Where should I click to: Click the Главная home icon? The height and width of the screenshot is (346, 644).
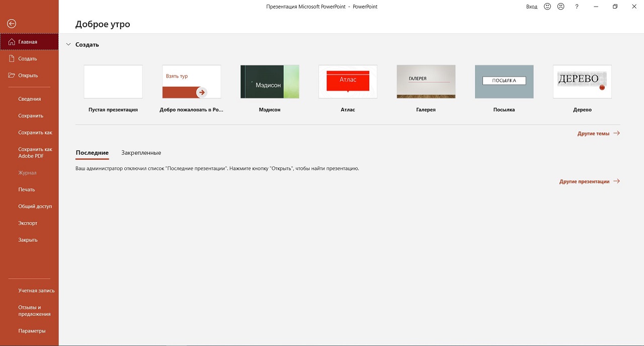coord(12,42)
